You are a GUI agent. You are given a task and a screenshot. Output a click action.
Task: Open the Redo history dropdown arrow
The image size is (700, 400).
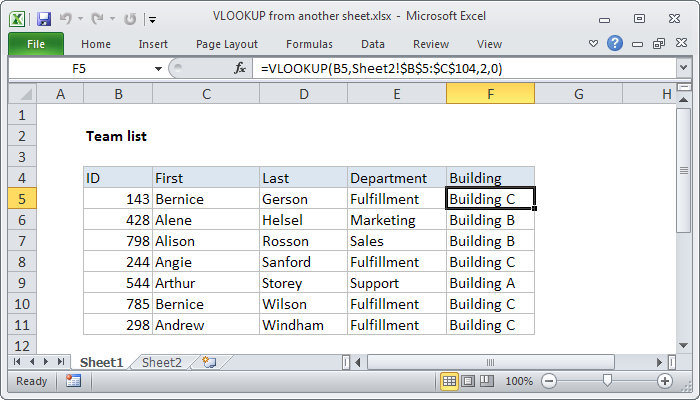[x=112, y=19]
